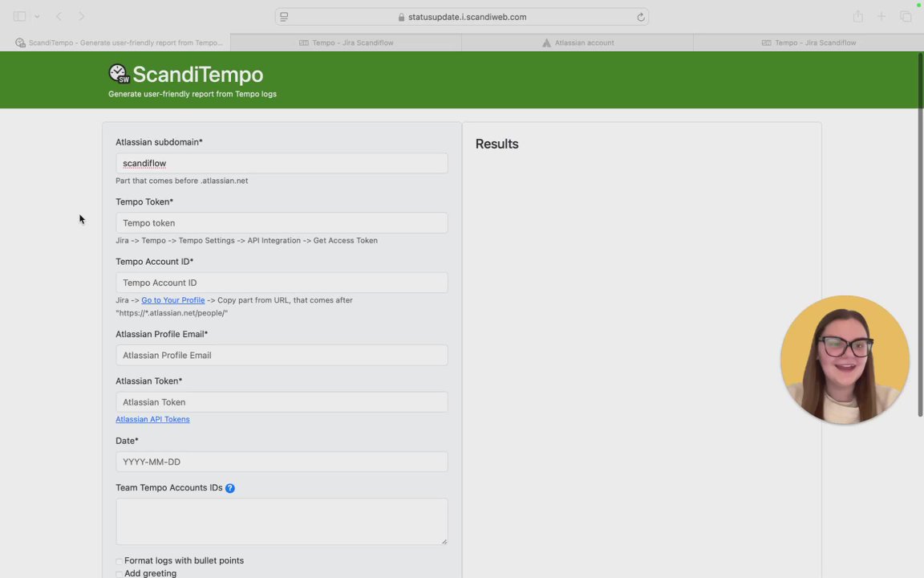
Task: Switch to the first Tempo - Jira Scandiflow tab
Action: [346, 43]
